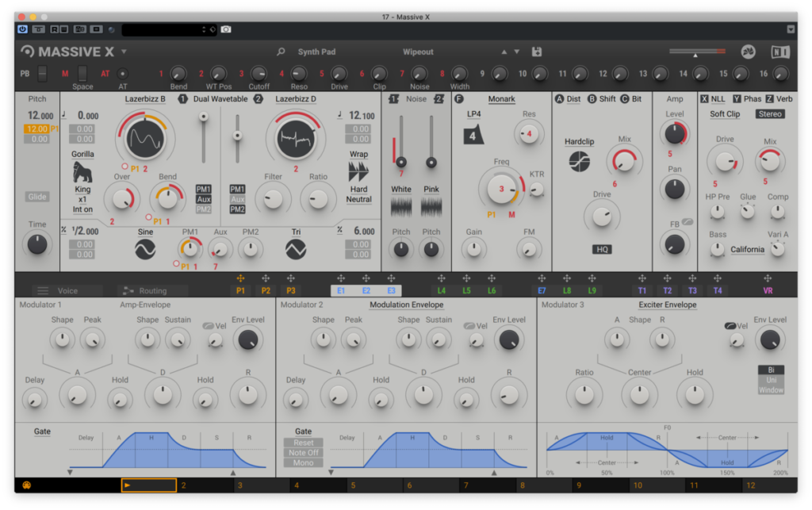Click the camera snapshot icon in host toolbar
This screenshot has height=510, width=812.
point(226,29)
